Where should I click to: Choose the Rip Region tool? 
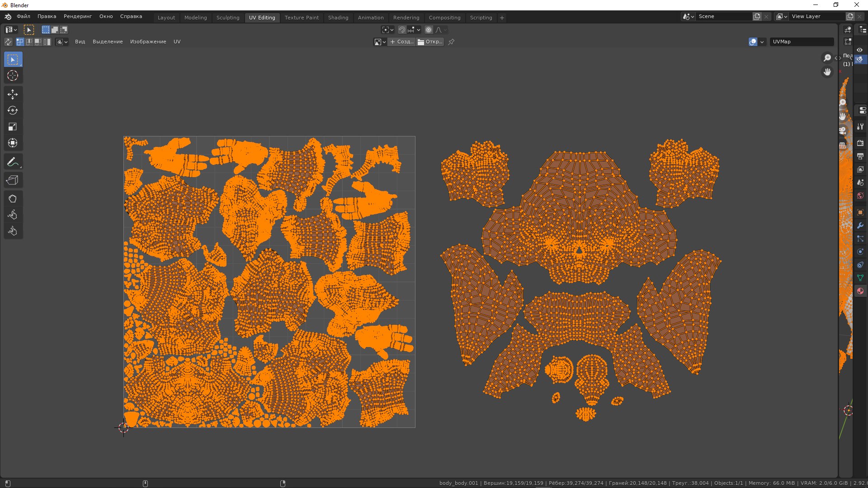point(13,180)
